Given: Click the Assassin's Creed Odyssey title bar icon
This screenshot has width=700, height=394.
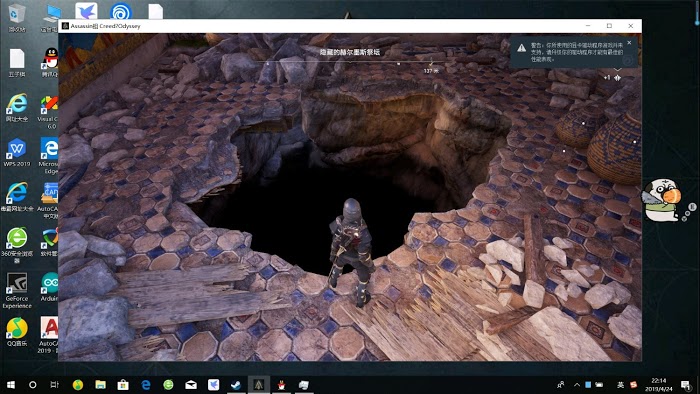Looking at the screenshot, I should [65, 26].
